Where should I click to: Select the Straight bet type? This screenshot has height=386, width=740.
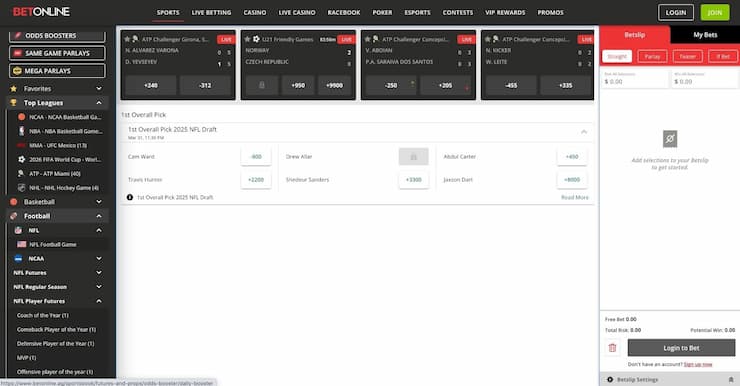click(617, 57)
